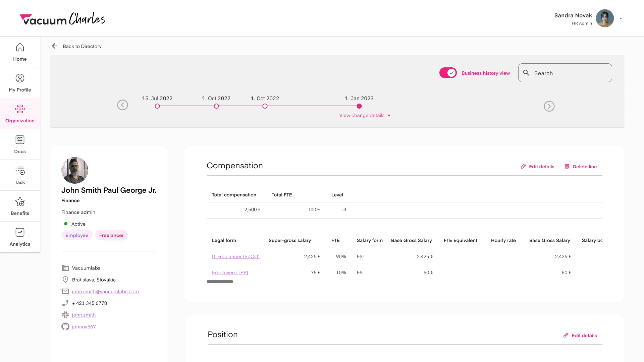The image size is (644, 362).
Task: Click Sandra Novak's avatar
Action: click(605, 18)
